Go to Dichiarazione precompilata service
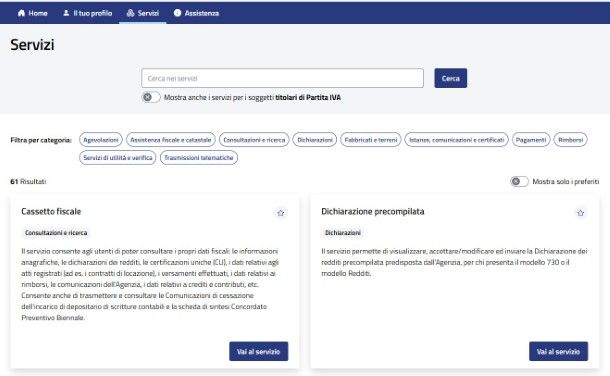The height and width of the screenshot is (376, 610). pos(558,352)
